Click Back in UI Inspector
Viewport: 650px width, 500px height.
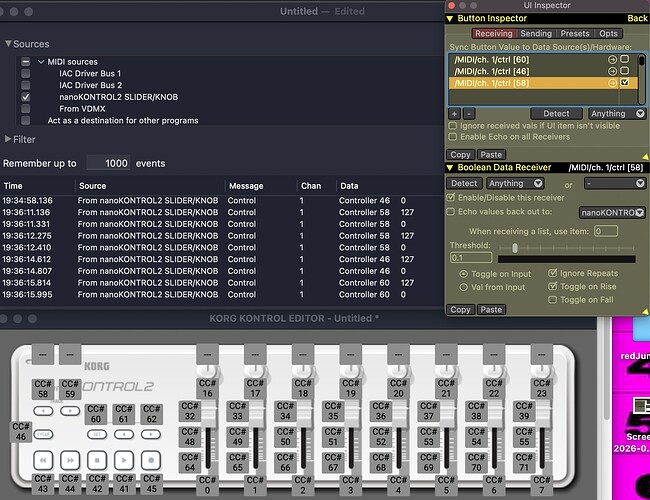point(637,18)
